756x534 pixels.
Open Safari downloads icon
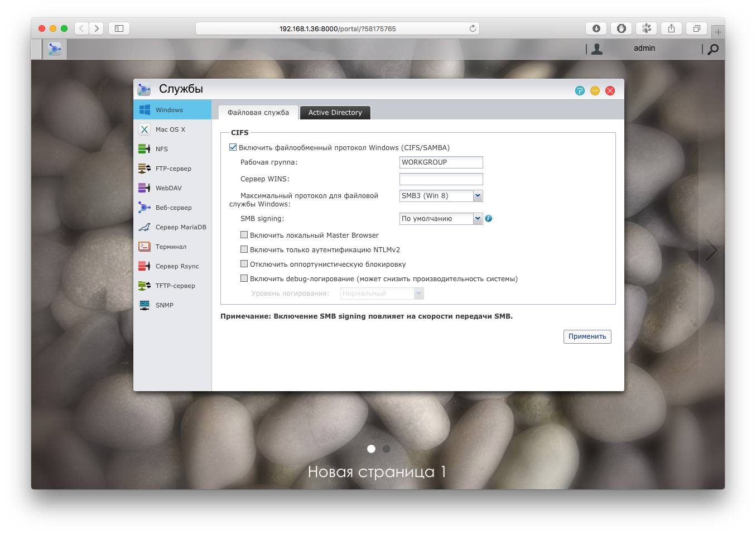pos(596,28)
